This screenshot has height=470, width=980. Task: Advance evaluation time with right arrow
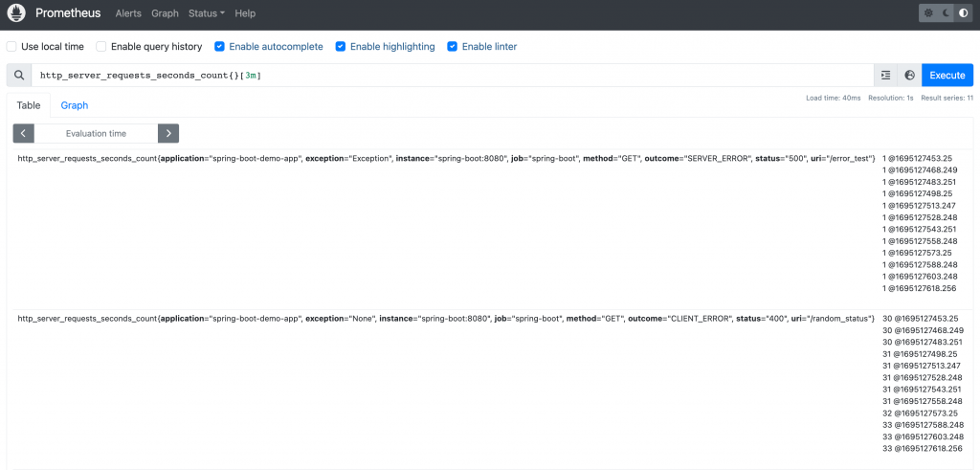[168, 133]
